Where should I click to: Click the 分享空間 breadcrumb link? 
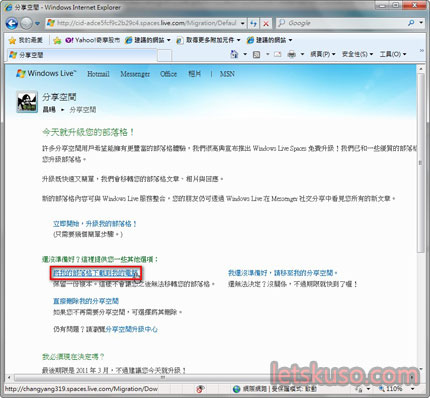point(83,110)
